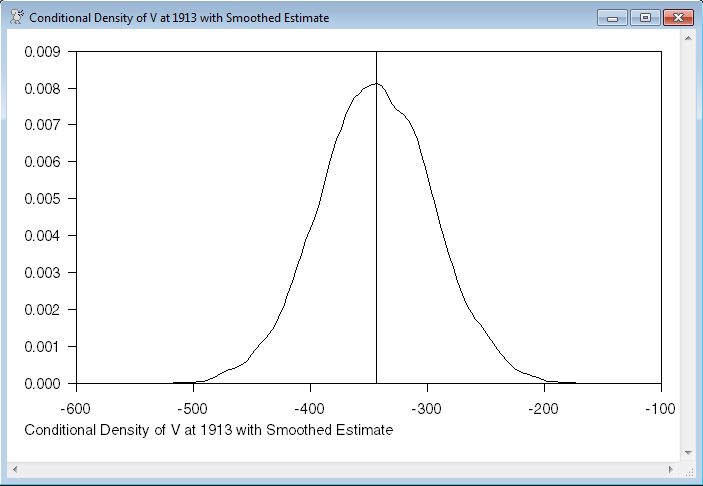Click the window title bar text

click(179, 18)
